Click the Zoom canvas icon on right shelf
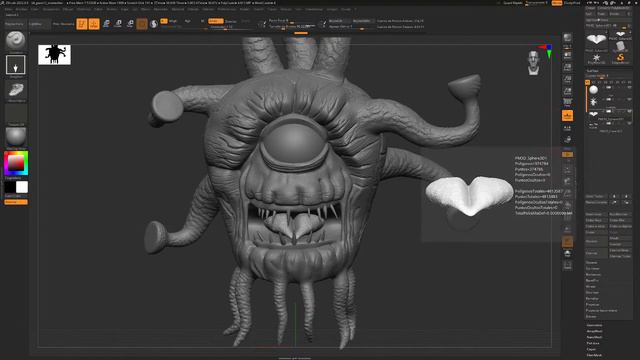640x360 pixels. pyautogui.click(x=567, y=67)
